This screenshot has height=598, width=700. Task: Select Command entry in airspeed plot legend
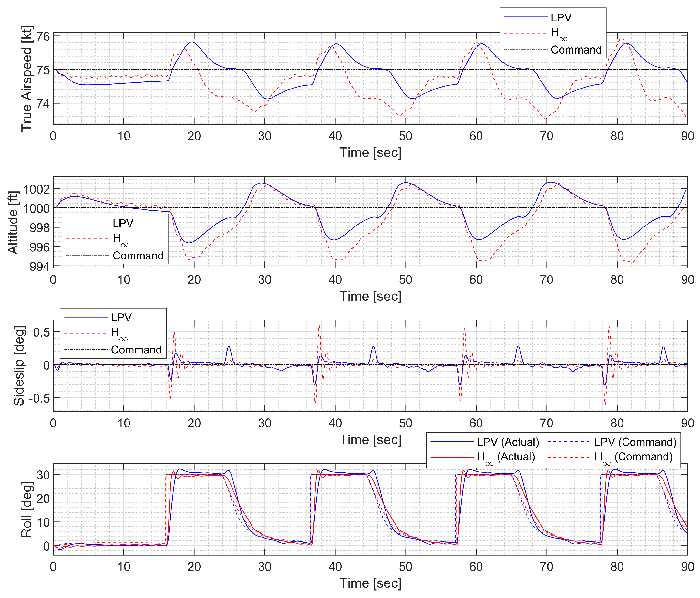coord(576,50)
